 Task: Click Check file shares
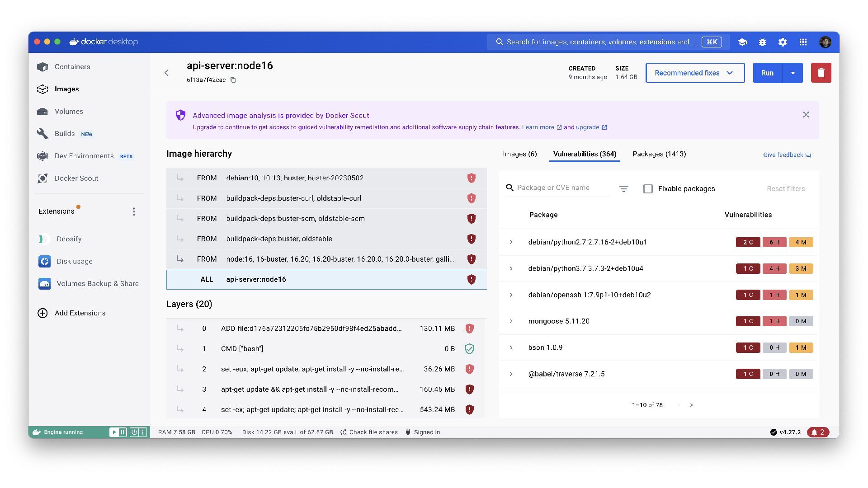tap(369, 432)
